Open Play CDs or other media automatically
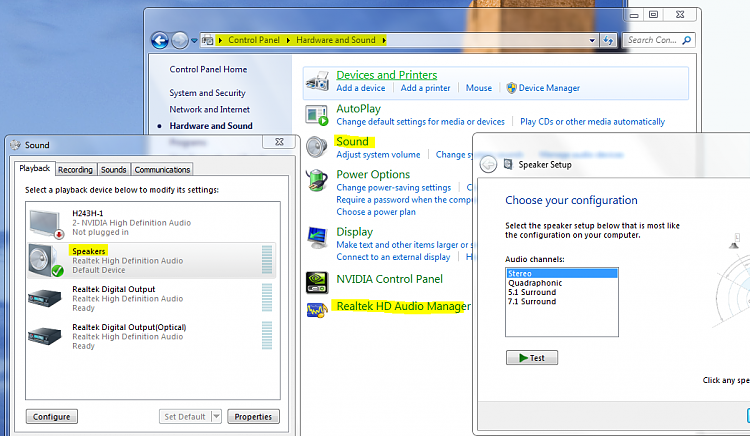 [x=592, y=121]
